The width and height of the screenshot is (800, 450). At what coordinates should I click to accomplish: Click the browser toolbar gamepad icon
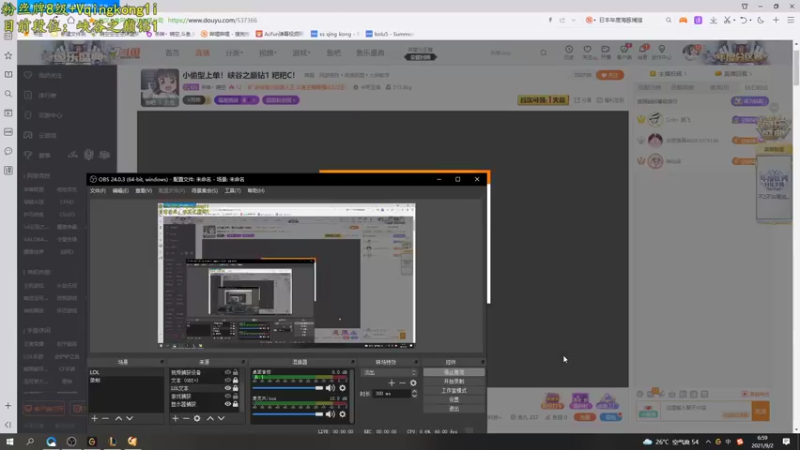pyautogui.click(x=683, y=20)
